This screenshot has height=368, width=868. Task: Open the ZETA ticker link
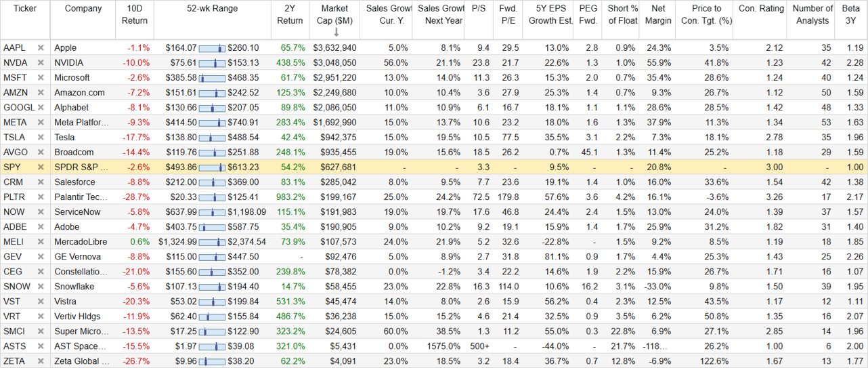(14, 361)
